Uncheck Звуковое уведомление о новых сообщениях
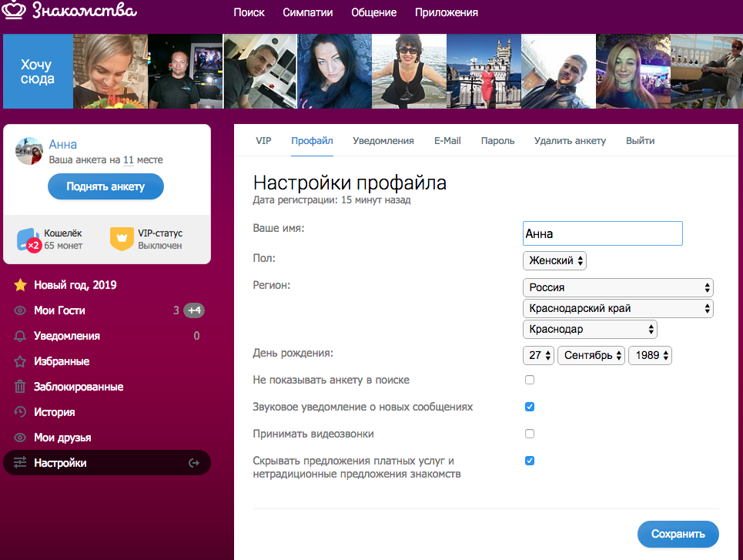Image resolution: width=743 pixels, height=560 pixels. click(530, 407)
